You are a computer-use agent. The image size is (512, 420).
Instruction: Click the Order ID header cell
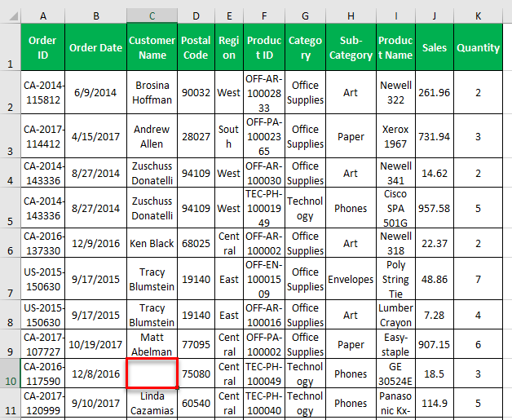[x=42, y=47]
